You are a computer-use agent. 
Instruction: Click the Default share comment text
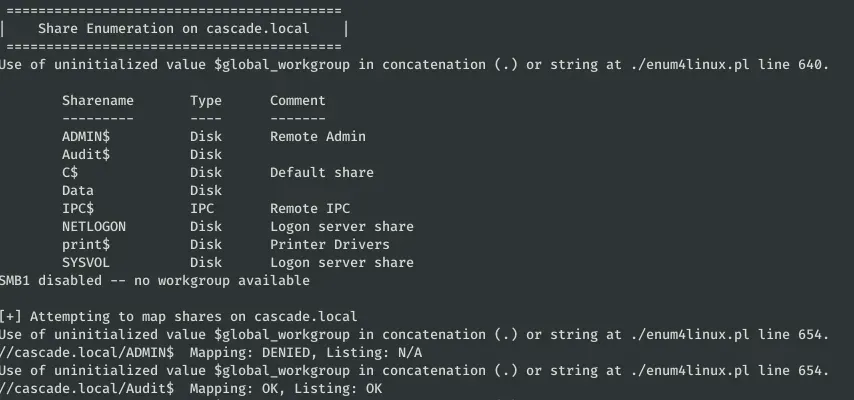coord(322,173)
